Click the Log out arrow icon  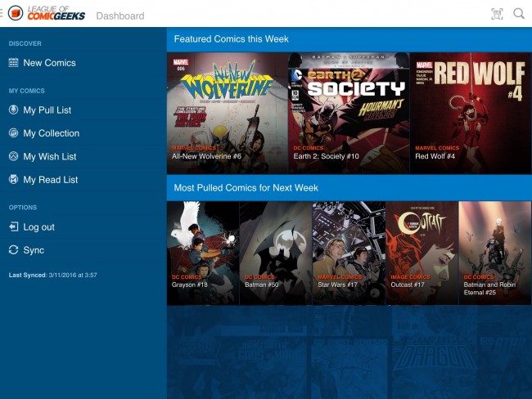pyautogui.click(x=14, y=226)
